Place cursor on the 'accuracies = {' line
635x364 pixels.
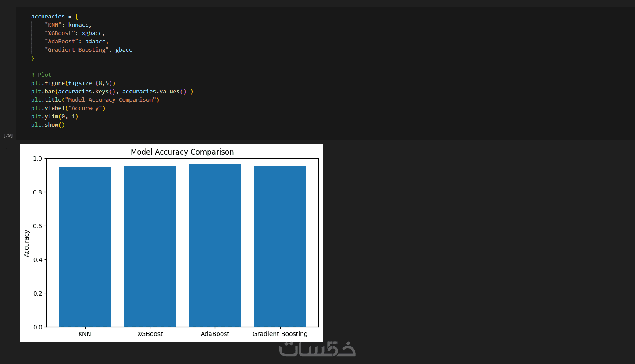pyautogui.click(x=55, y=17)
